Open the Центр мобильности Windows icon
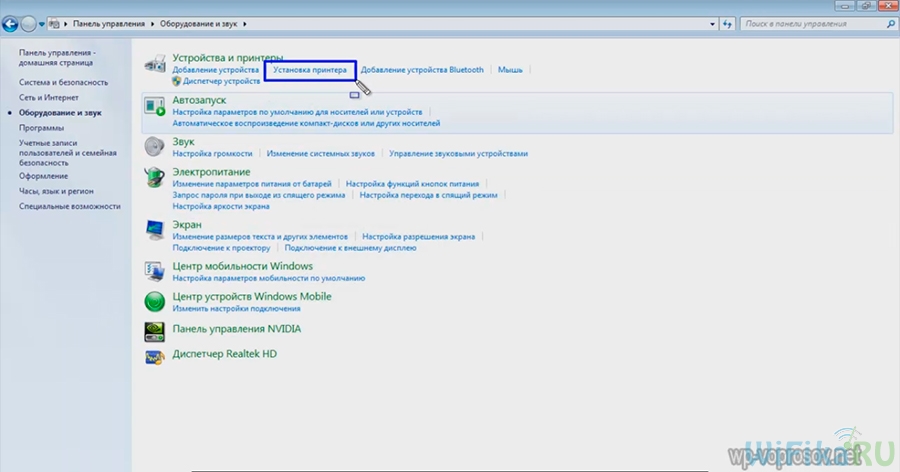 (155, 271)
